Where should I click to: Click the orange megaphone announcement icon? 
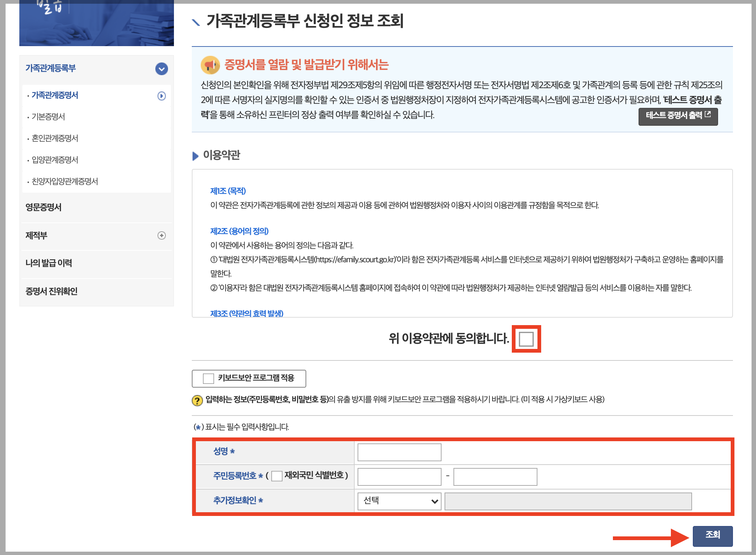210,65
